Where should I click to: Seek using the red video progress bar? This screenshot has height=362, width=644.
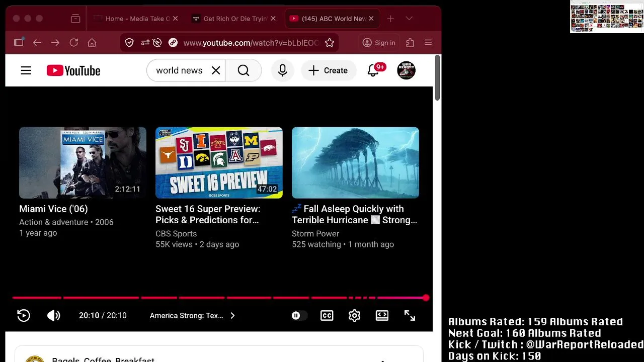[x=219, y=298]
